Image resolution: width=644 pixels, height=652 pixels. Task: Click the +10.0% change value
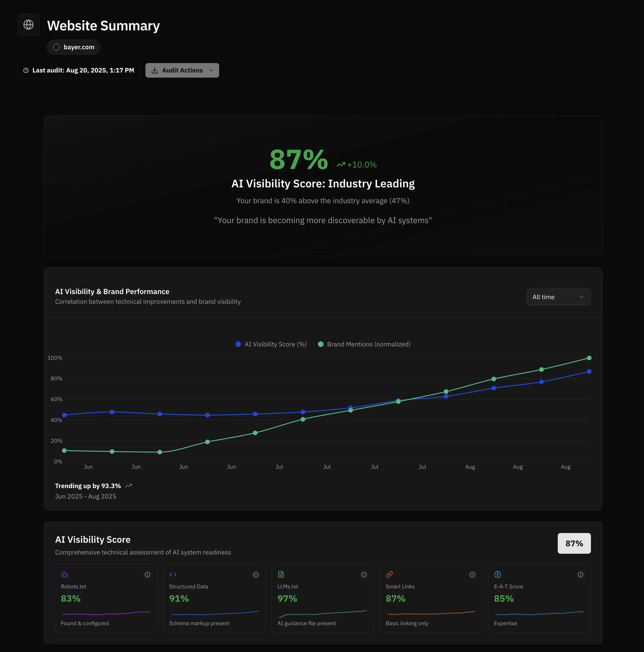point(362,165)
